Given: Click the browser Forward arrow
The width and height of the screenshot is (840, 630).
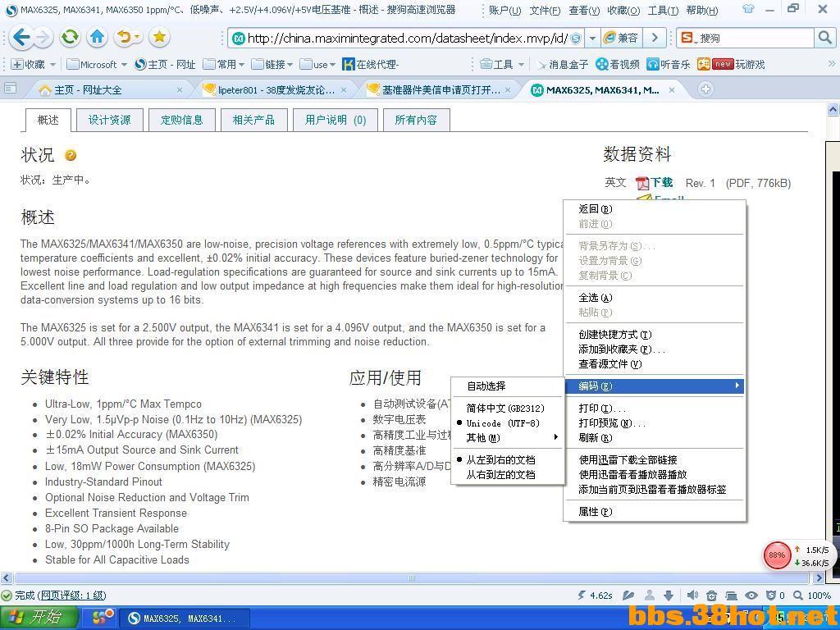Looking at the screenshot, I should pos(43,38).
